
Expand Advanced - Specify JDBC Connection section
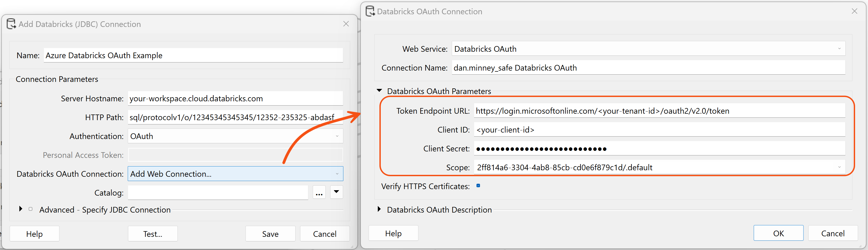tap(20, 209)
